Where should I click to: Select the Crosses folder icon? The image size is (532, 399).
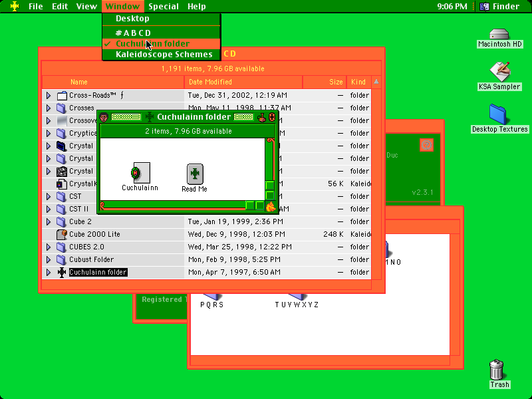[x=62, y=108]
